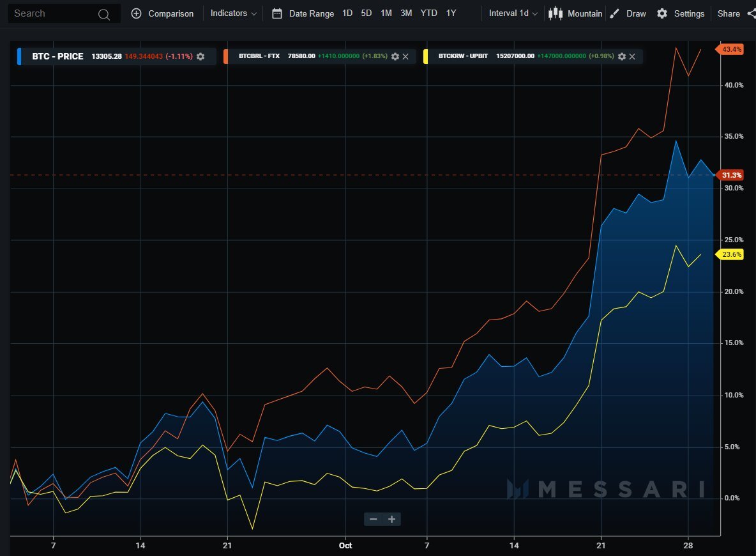Select the 5D date range

point(367,13)
